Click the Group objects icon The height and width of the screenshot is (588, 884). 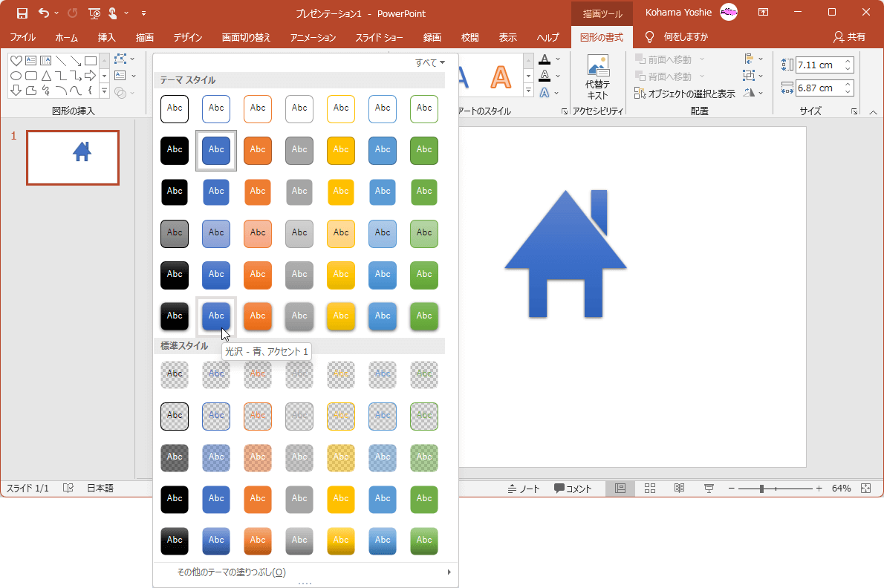click(750, 76)
